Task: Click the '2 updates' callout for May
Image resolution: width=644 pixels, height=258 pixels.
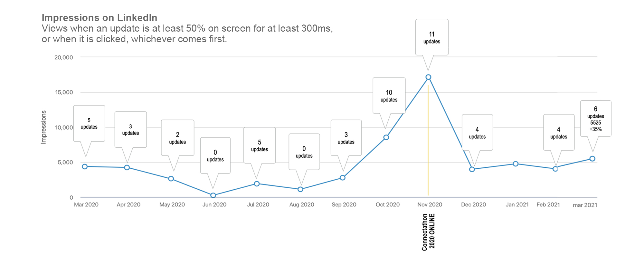Action: [177, 138]
